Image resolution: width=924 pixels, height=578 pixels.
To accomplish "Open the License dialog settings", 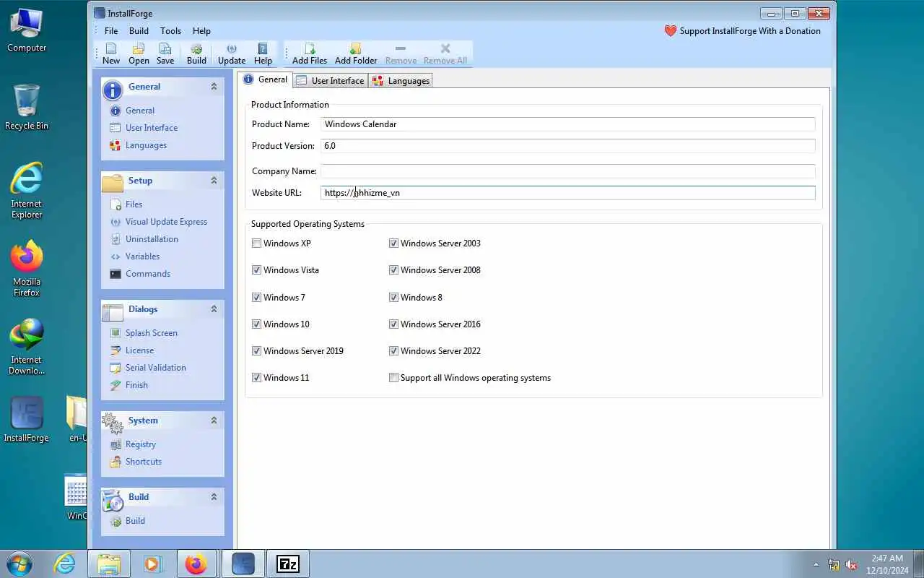I will [139, 350].
